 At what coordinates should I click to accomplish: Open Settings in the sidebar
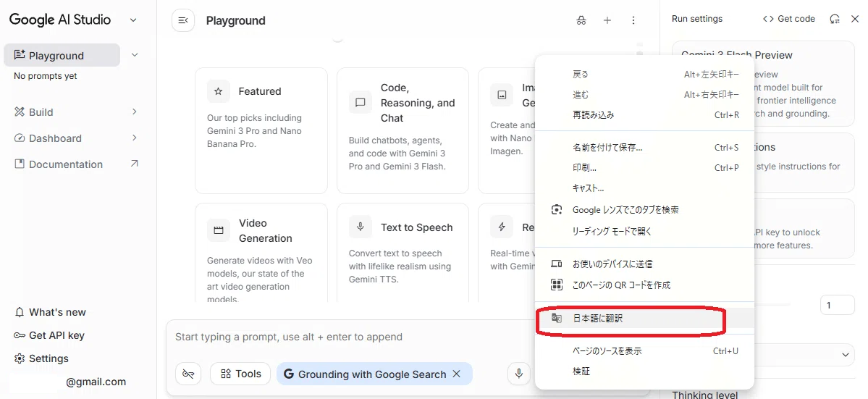(41, 358)
